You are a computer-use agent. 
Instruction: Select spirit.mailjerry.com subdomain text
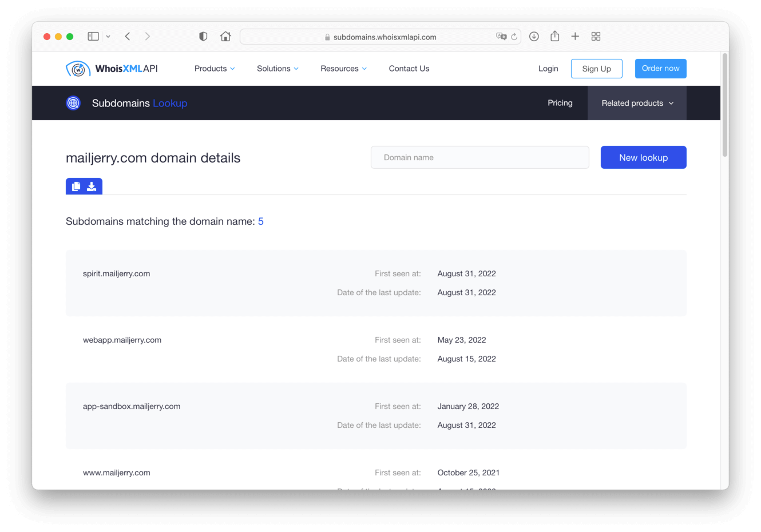(x=117, y=273)
